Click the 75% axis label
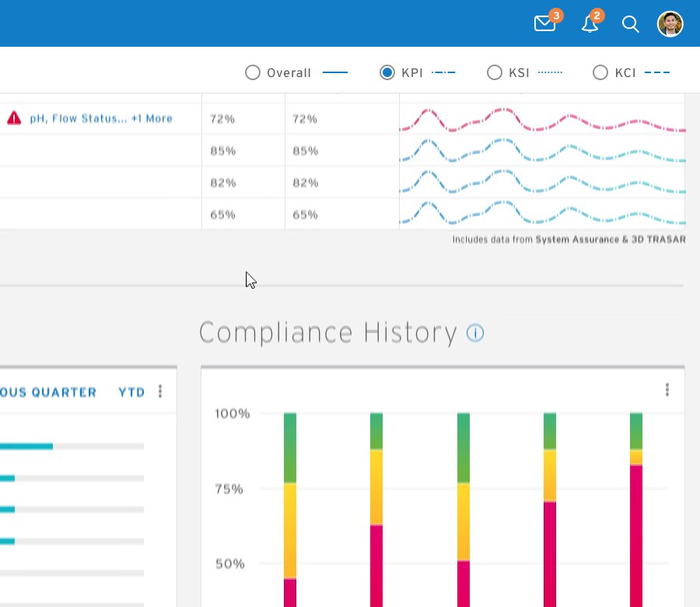The width and height of the screenshot is (700, 607). pos(229,489)
